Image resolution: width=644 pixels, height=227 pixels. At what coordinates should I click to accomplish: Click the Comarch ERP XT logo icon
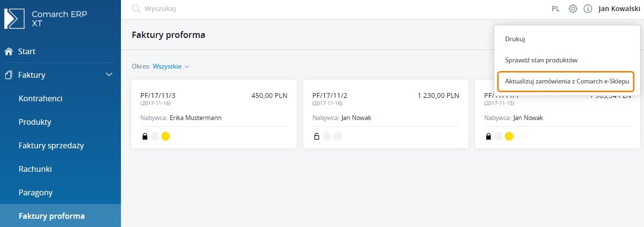(14, 19)
